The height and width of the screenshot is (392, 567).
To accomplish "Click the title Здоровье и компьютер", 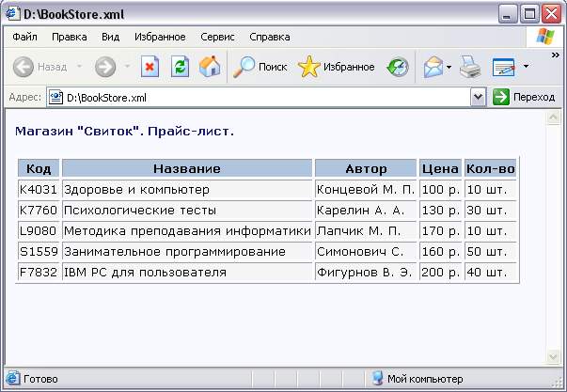I will click(136, 190).
